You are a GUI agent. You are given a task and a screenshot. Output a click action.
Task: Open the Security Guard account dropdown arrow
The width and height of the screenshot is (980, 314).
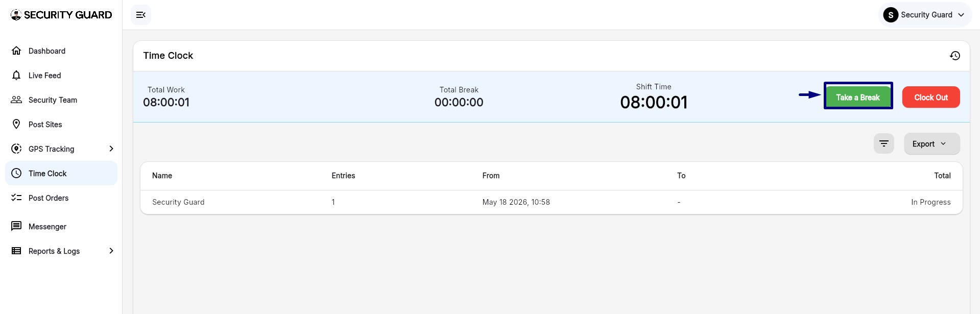point(961,15)
